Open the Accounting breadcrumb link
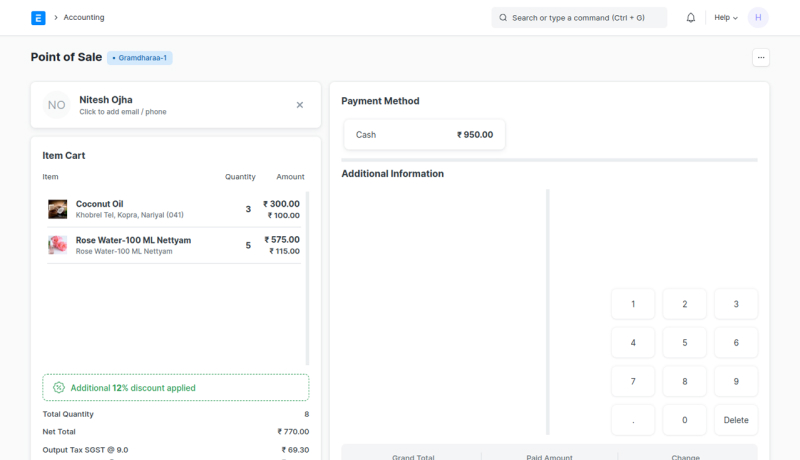 click(x=84, y=17)
